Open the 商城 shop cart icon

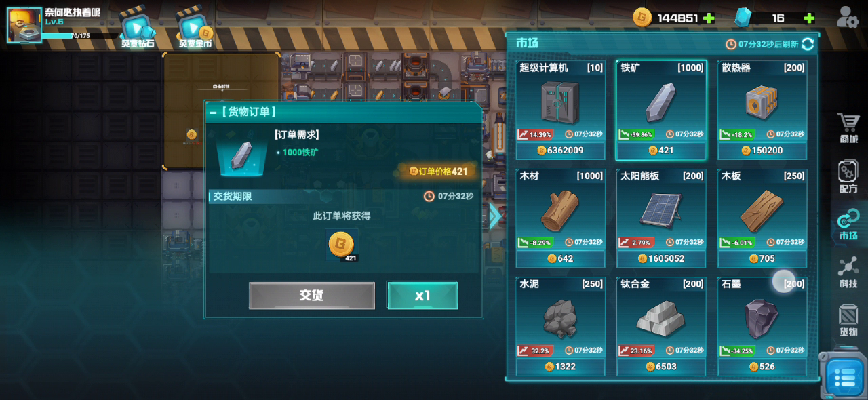click(x=848, y=128)
